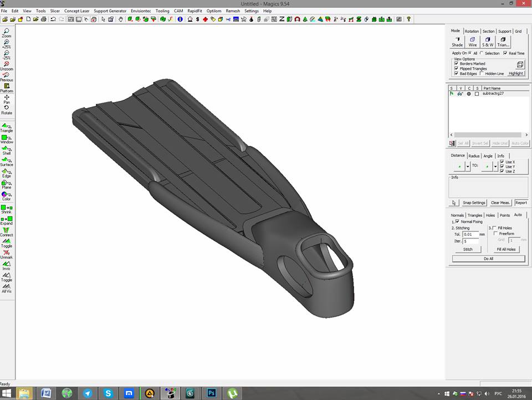
Task: Zoom in by 25 percent
Action: [x=7, y=44]
